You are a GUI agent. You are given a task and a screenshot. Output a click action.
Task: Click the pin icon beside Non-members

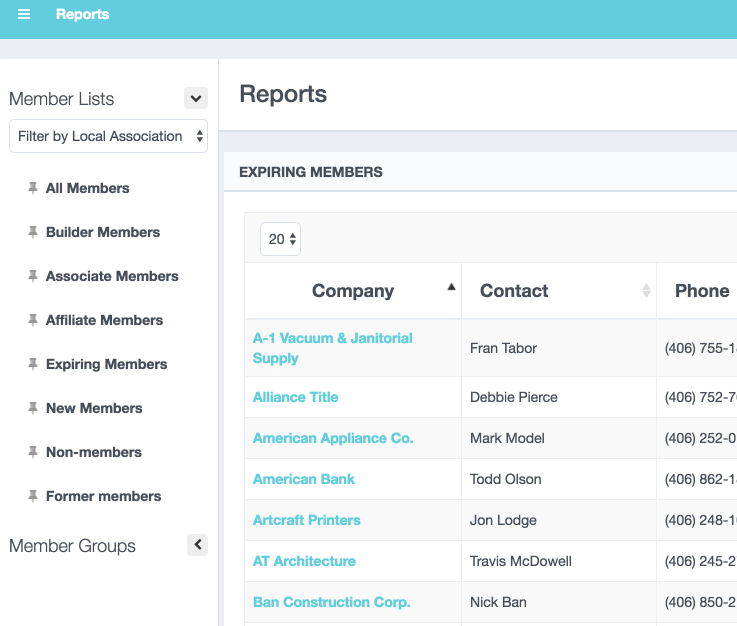32,452
